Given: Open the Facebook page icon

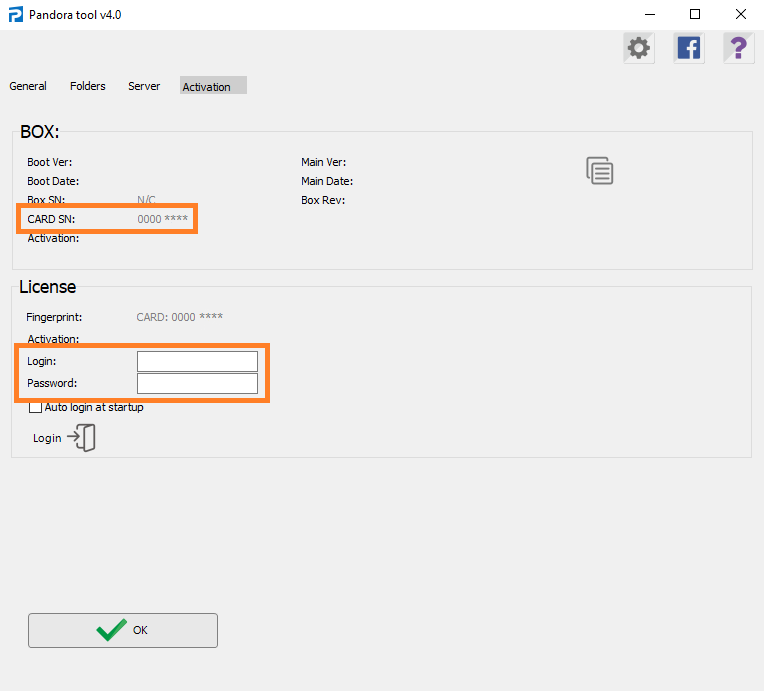Looking at the screenshot, I should (688, 48).
